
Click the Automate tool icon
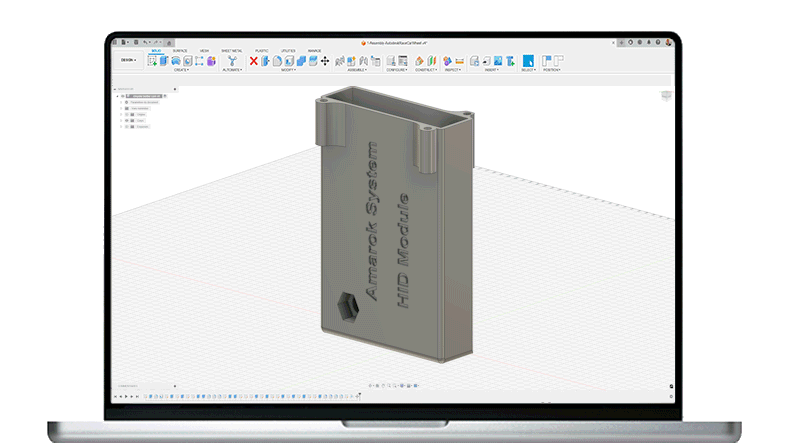232,61
